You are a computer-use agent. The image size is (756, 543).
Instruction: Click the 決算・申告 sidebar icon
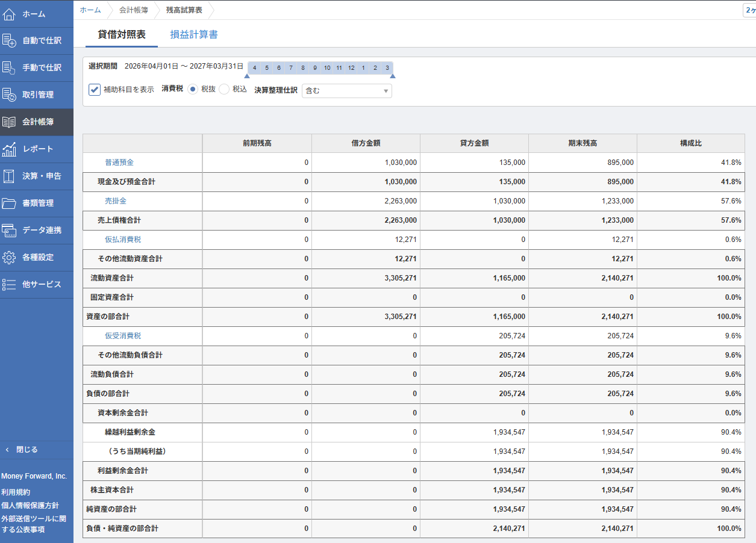click(9, 176)
